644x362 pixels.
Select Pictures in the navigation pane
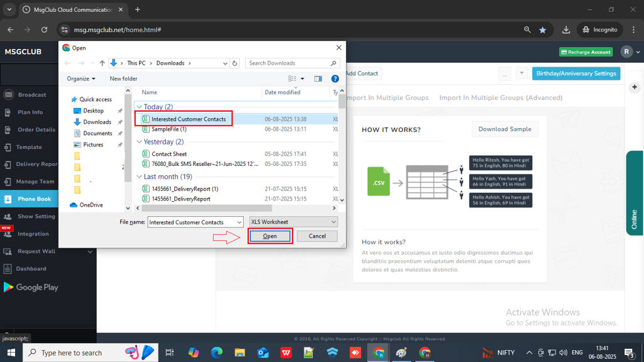(93, 145)
